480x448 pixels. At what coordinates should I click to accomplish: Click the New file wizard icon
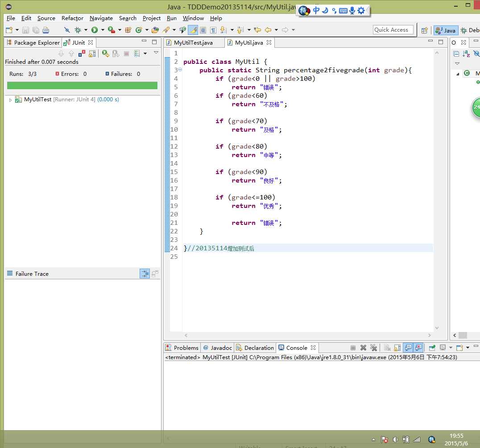[x=9, y=30]
